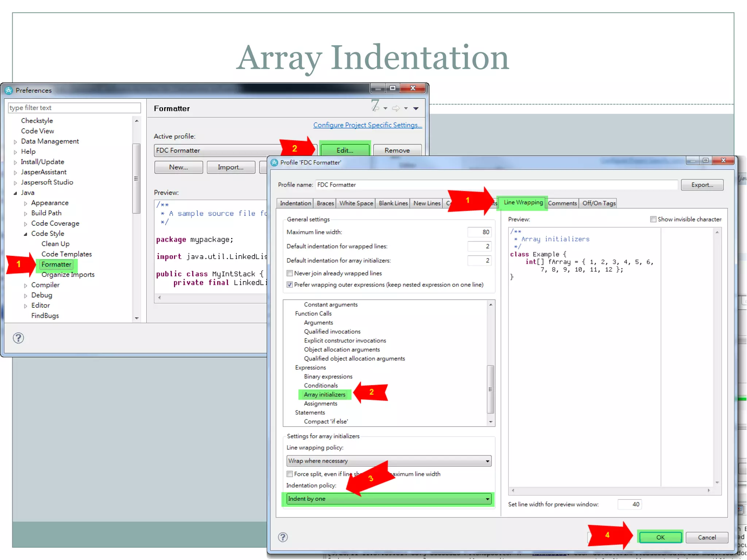Click the Eclipse icon in the Profile title bar

pos(274,163)
